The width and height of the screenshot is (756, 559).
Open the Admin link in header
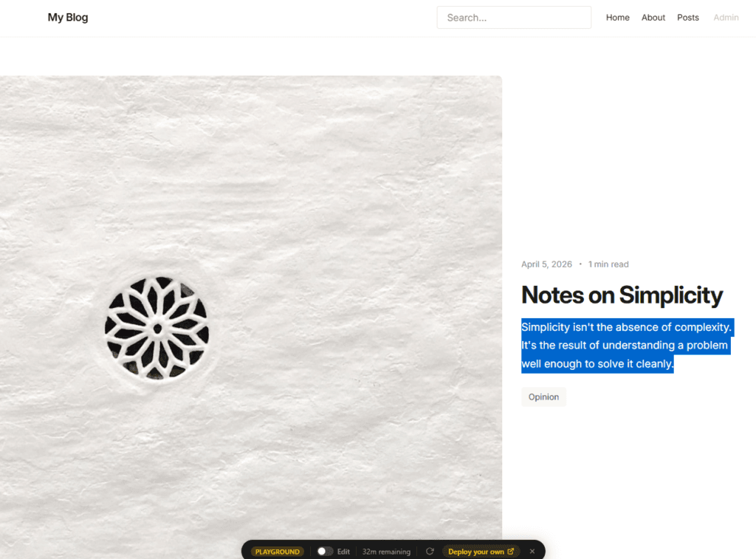(x=726, y=18)
